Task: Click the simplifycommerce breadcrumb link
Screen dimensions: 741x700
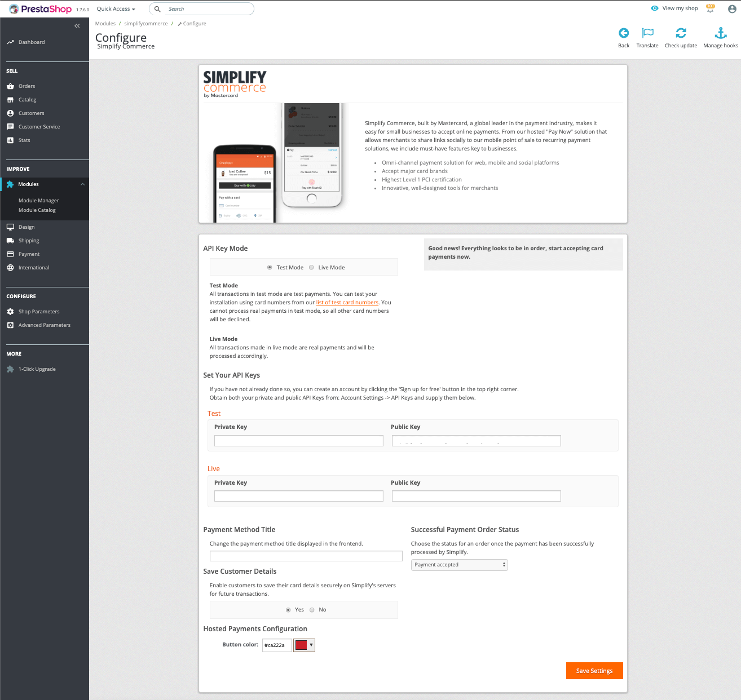Action: pyautogui.click(x=146, y=24)
